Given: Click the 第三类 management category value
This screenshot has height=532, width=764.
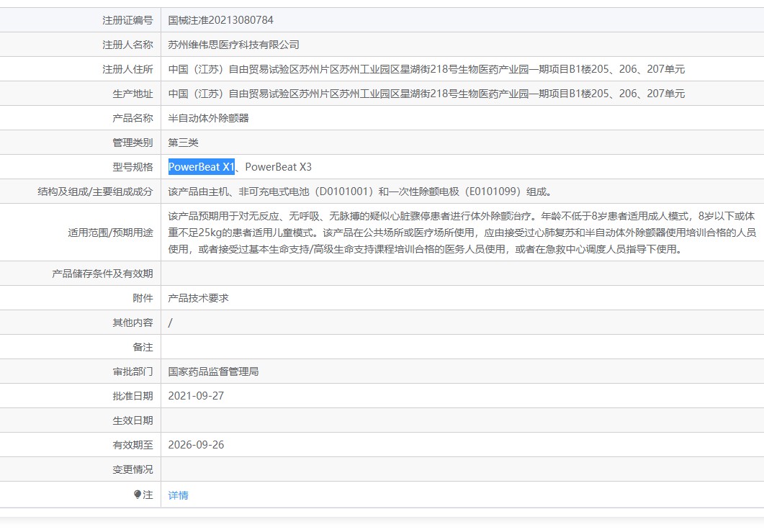Looking at the screenshot, I should point(183,143).
